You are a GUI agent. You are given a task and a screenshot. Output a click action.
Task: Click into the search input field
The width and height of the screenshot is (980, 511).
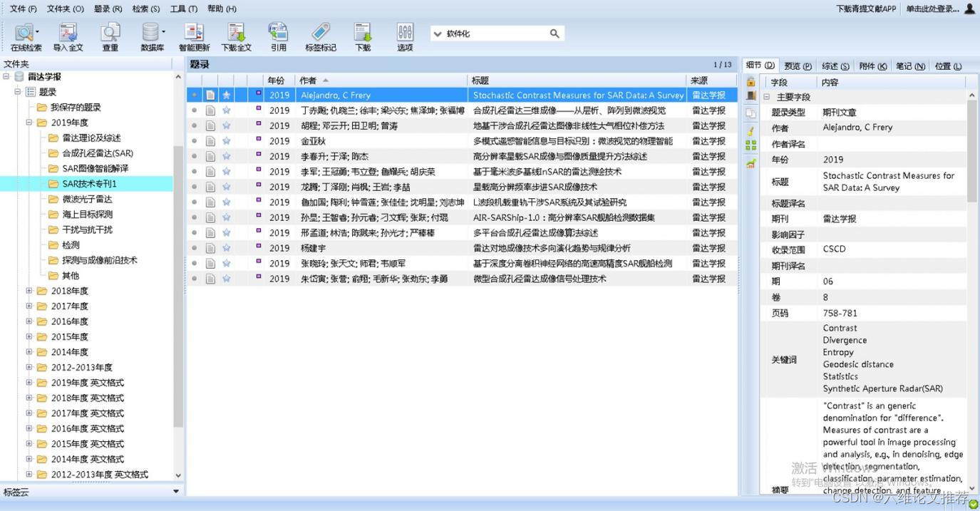point(495,33)
